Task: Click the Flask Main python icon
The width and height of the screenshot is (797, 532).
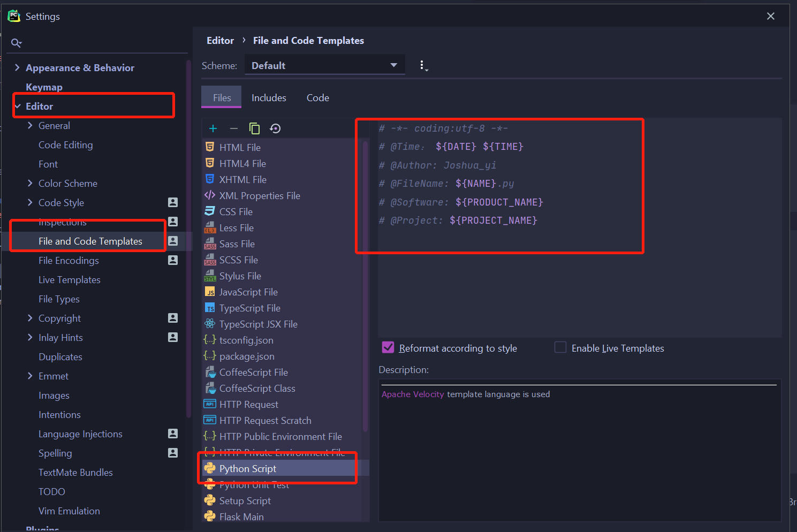Action: (x=210, y=516)
